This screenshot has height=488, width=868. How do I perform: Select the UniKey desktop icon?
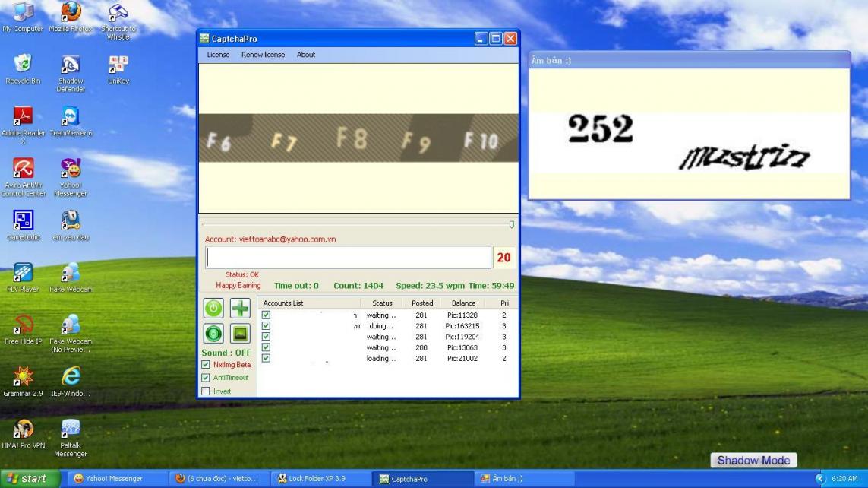click(x=118, y=69)
